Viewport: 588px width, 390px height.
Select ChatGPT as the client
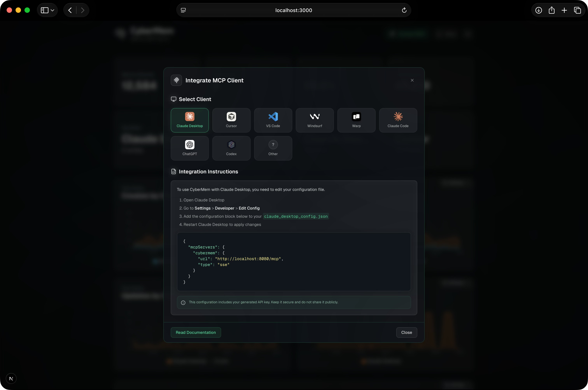pyautogui.click(x=189, y=148)
